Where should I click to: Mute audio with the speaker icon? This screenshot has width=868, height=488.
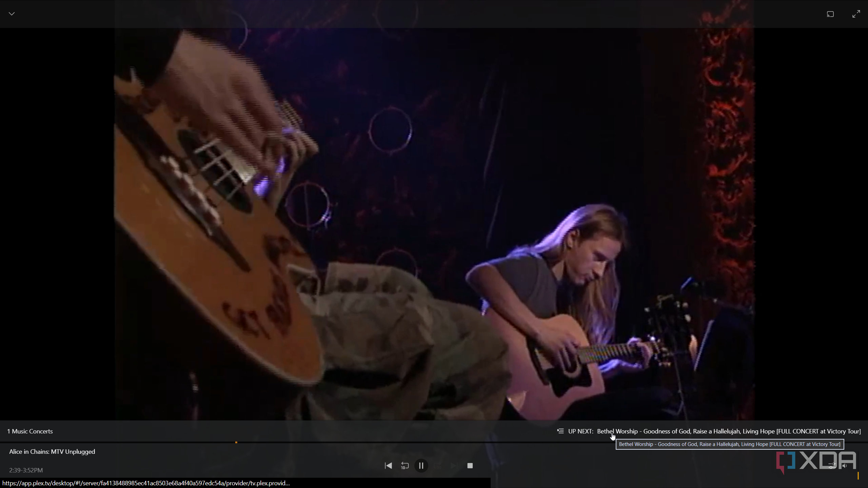[x=845, y=466]
